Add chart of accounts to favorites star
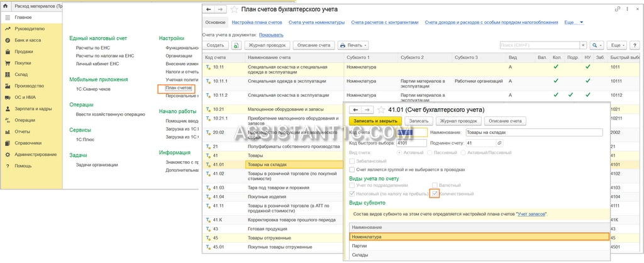The width and height of the screenshot is (644, 263). [x=234, y=9]
